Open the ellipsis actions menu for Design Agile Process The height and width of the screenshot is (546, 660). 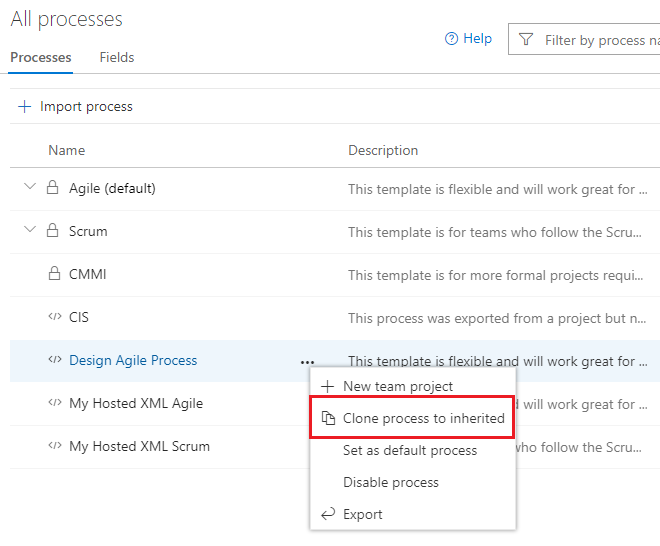pyautogui.click(x=307, y=362)
